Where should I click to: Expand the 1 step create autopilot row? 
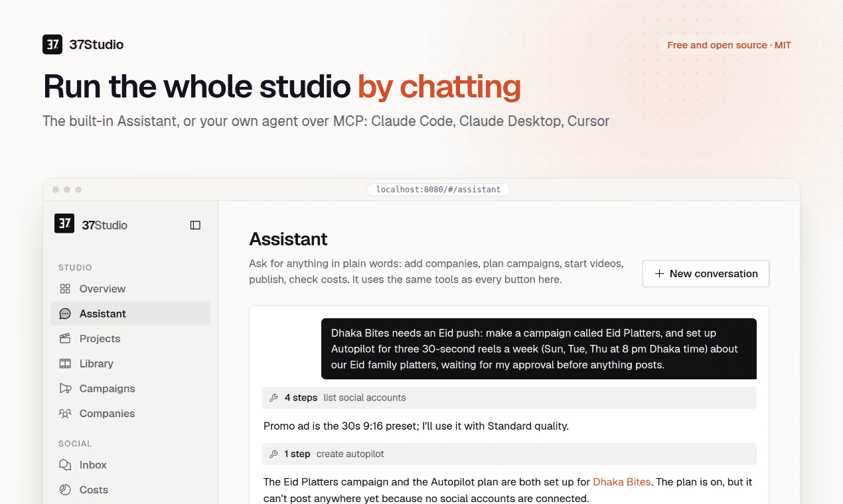(509, 454)
